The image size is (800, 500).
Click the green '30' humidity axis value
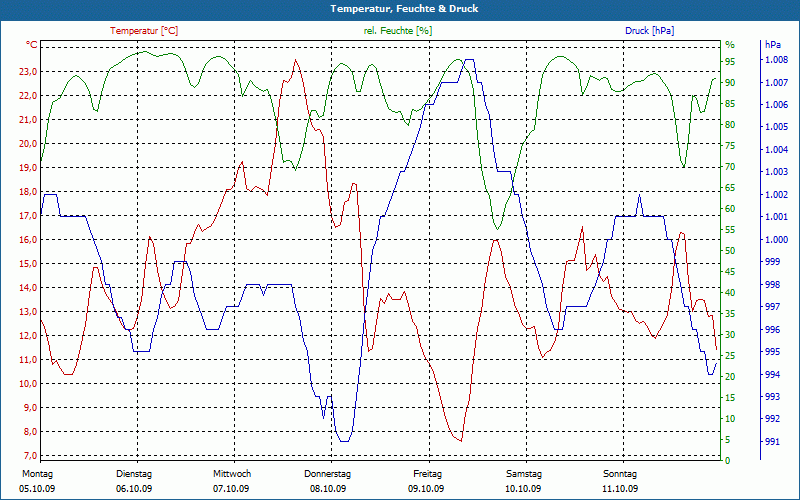point(730,335)
